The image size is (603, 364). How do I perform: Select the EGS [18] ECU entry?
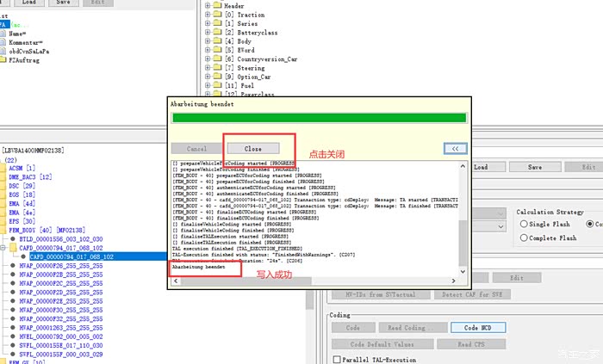(22, 194)
